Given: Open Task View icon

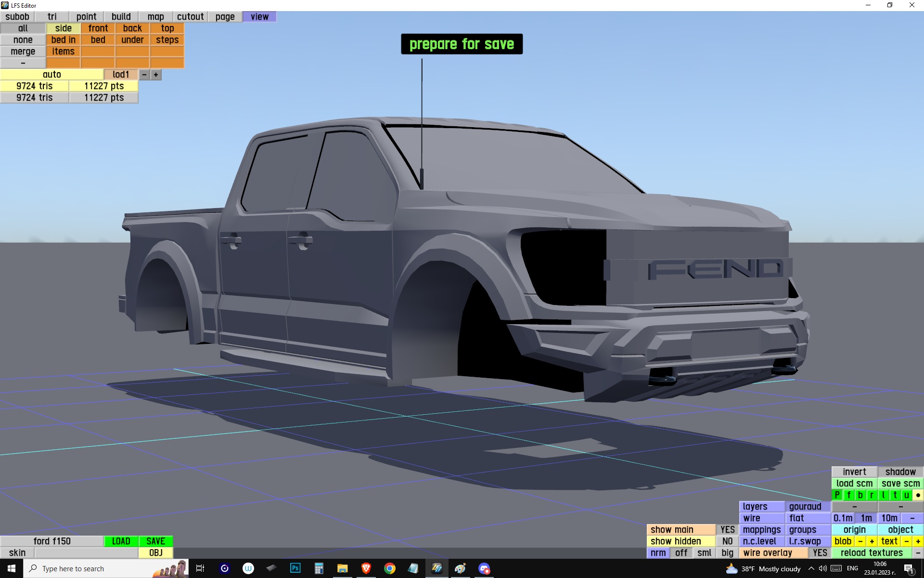Looking at the screenshot, I should [x=200, y=568].
